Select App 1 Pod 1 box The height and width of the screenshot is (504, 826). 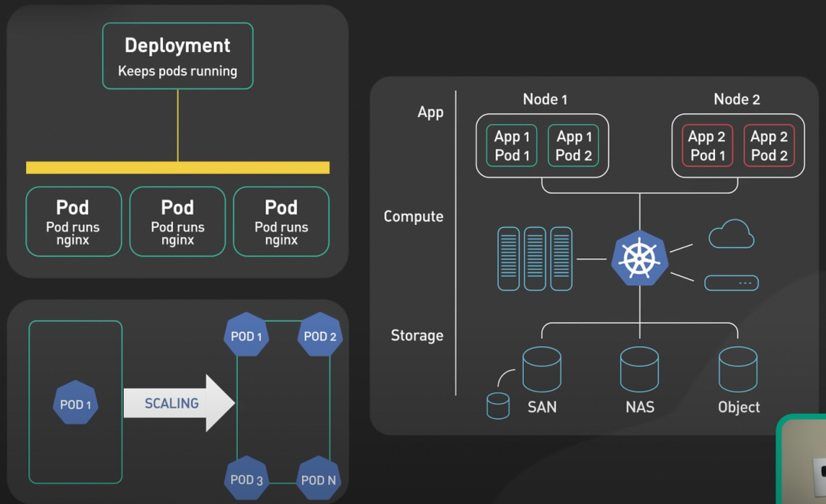click(x=512, y=145)
